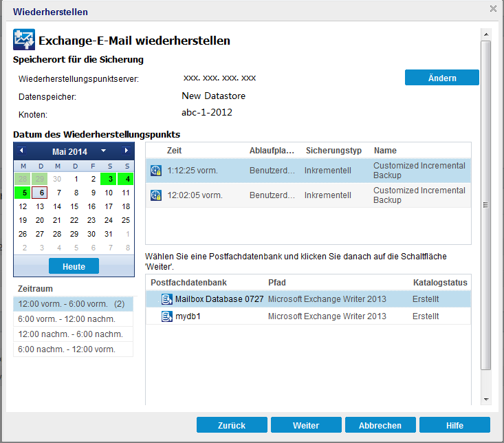Viewport: 504px width, 443px height.
Task: Sort by Zeit column header
Action: [x=174, y=151]
